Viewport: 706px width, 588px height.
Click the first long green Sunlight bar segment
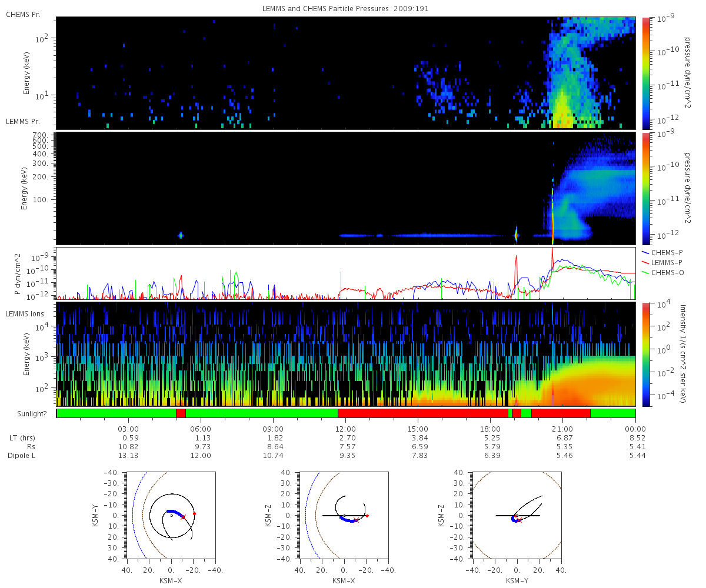pos(116,413)
